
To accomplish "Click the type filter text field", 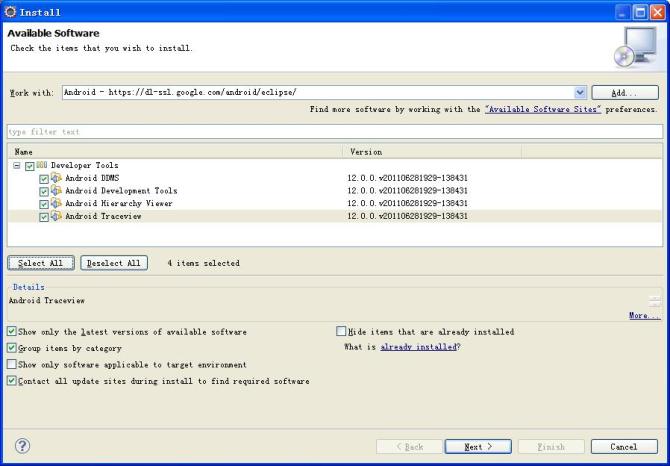I will click(334, 131).
